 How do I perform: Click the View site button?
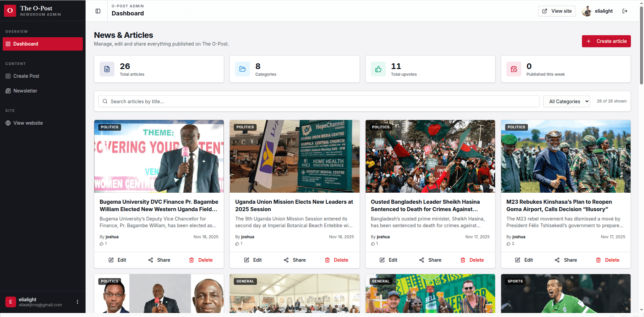(557, 11)
